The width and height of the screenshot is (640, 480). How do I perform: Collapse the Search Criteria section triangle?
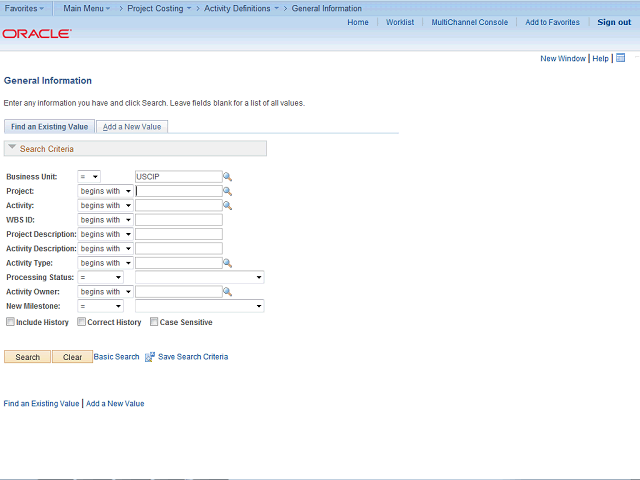(12, 148)
